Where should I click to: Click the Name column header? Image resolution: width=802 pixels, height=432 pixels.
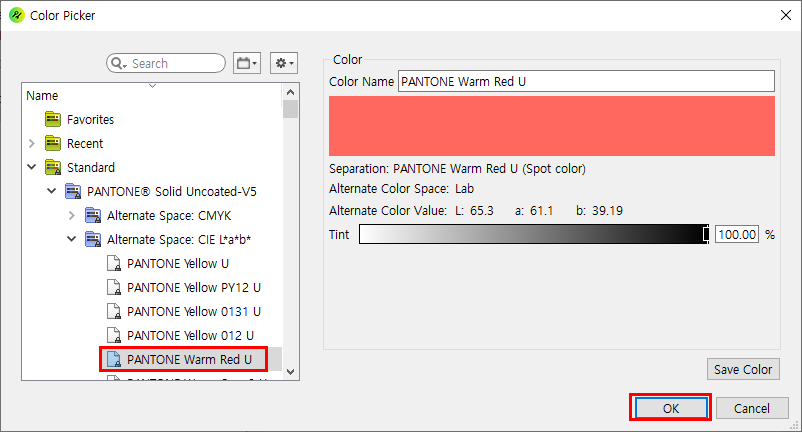[42, 96]
